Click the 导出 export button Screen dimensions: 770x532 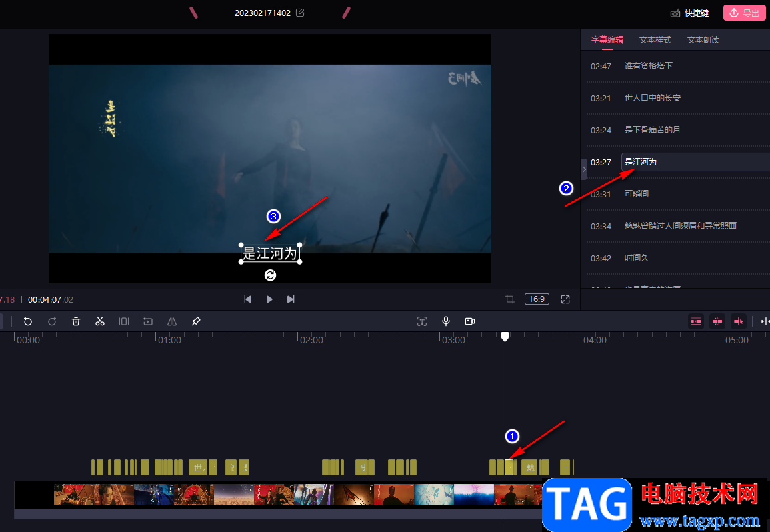(x=745, y=13)
